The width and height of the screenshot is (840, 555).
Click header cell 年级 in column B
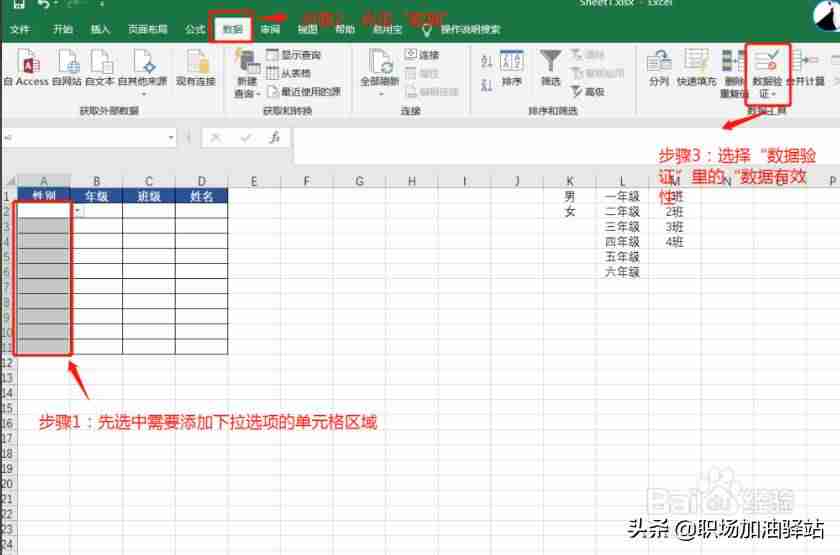click(96, 196)
